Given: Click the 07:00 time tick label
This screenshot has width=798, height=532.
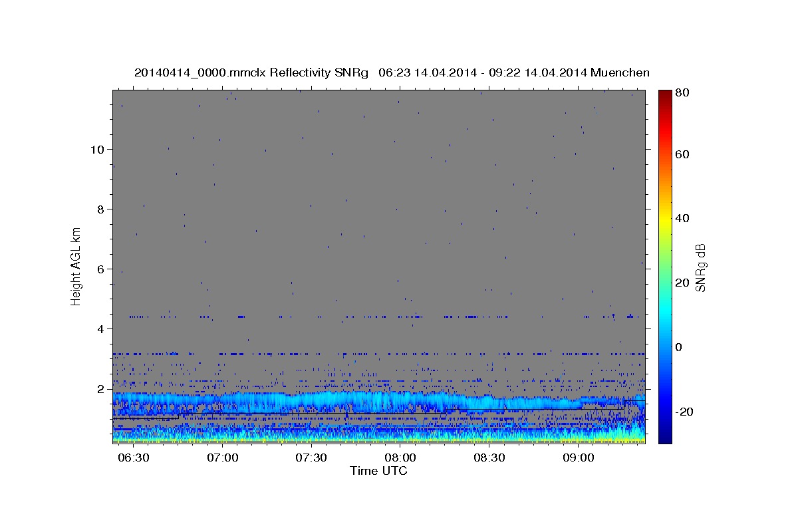Looking at the screenshot, I should point(222,458).
